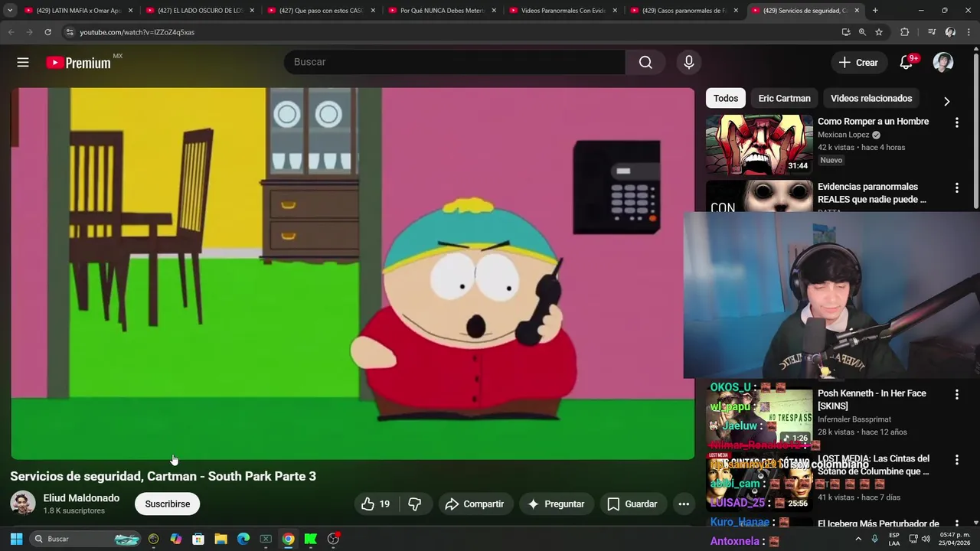
Task: Open zoom magnifier icon in address bar
Action: pos(862,32)
